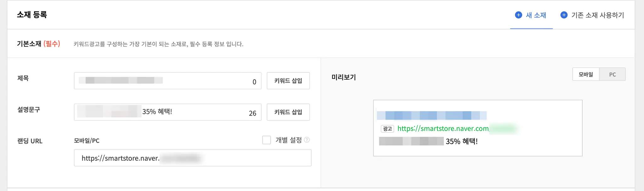Switch the preview to PC mode
644x191 pixels.
pos(612,74)
